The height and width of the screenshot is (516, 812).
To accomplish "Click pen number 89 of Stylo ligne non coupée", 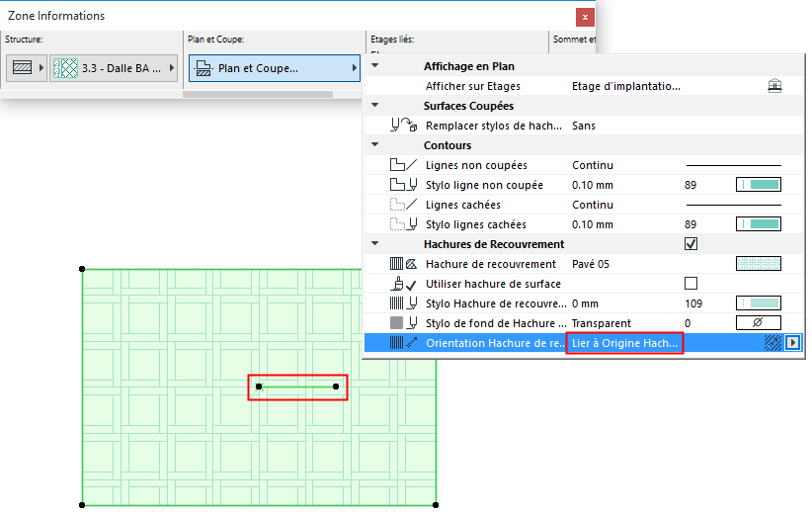I will (690, 185).
